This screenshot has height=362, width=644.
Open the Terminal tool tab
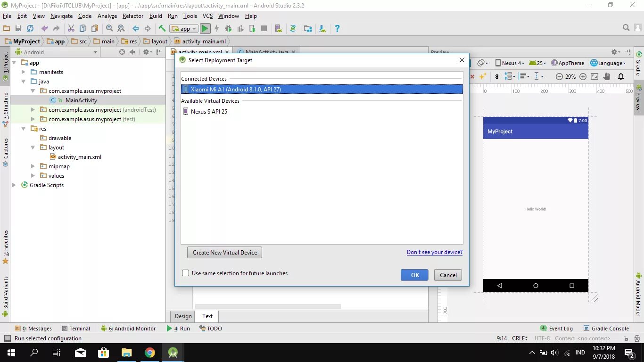(75, 329)
